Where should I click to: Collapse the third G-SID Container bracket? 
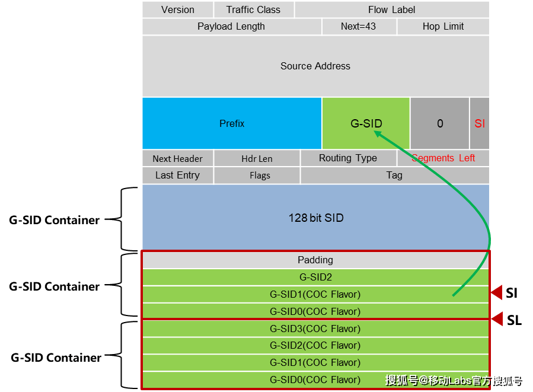pyautogui.click(x=126, y=355)
